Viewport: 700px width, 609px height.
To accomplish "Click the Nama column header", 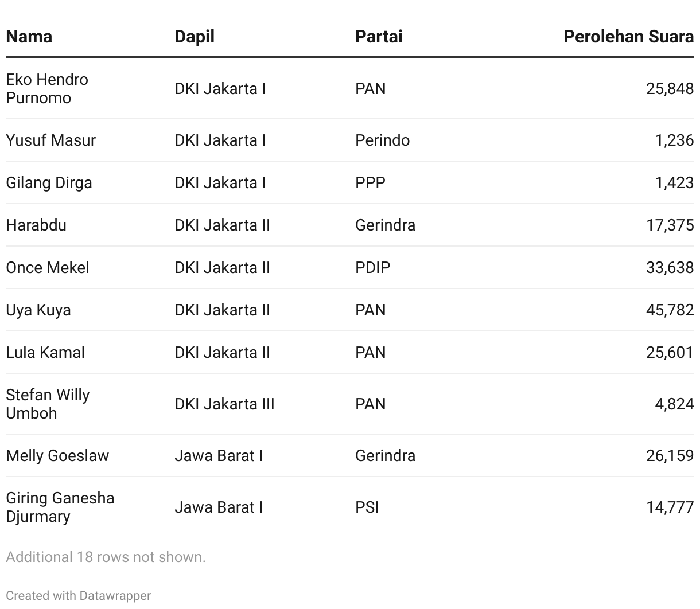I will pos(29,36).
